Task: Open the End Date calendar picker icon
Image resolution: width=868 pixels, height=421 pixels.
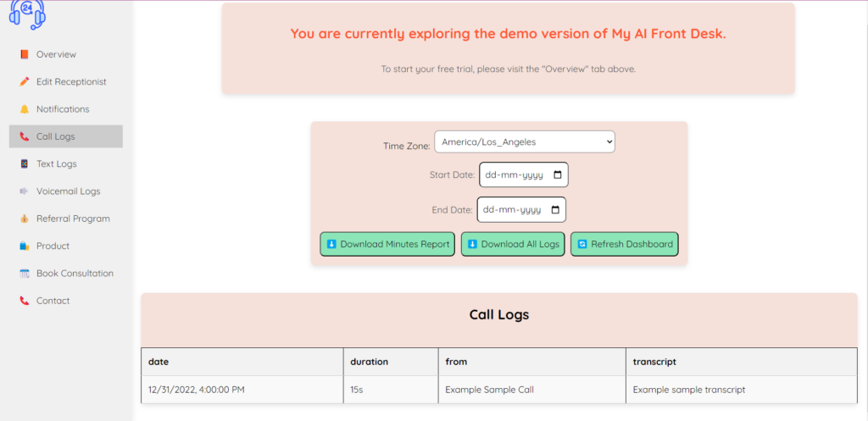Action: pos(556,210)
